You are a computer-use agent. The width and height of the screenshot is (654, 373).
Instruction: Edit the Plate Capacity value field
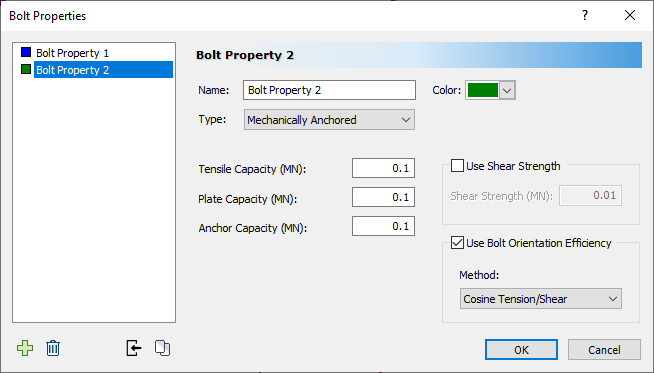click(x=383, y=197)
